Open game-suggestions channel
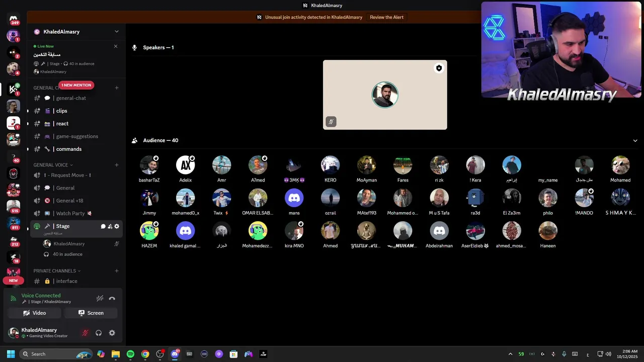The width and height of the screenshot is (644, 362). coord(75,136)
